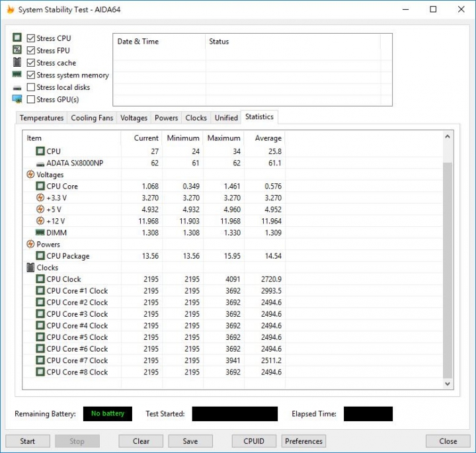
Task: Click the CPU chip icon beside Stress CPU
Action: [17, 38]
